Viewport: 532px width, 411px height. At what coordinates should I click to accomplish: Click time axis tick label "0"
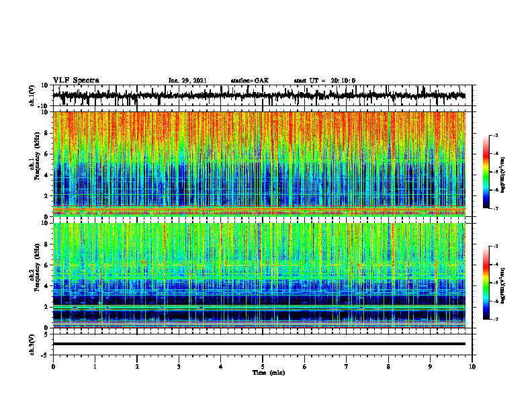click(x=53, y=367)
